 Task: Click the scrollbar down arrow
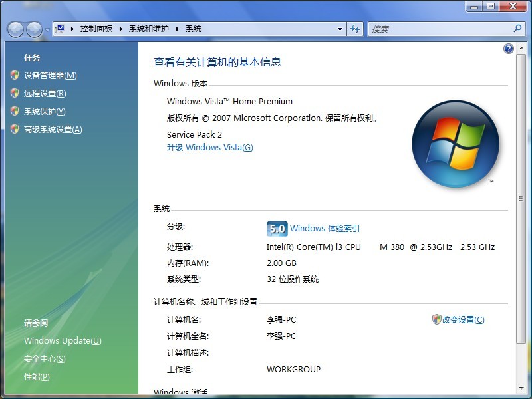click(x=521, y=388)
